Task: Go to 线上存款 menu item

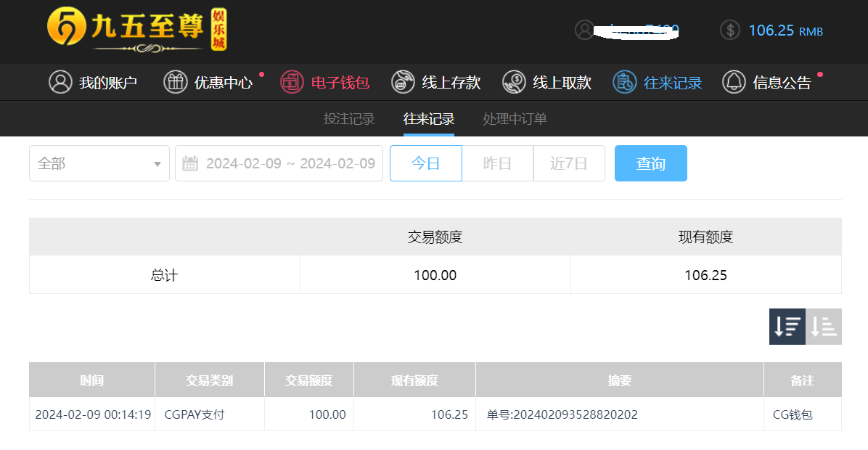Action: click(x=451, y=83)
